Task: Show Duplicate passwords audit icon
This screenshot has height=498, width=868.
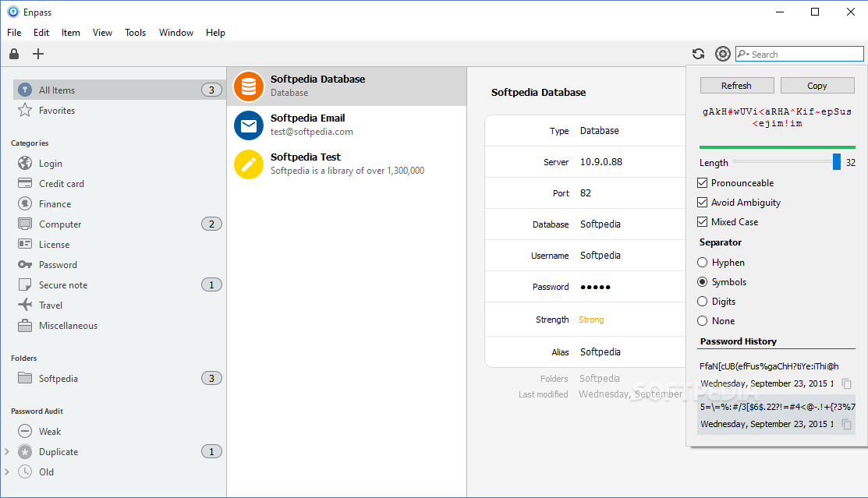Action: point(25,451)
